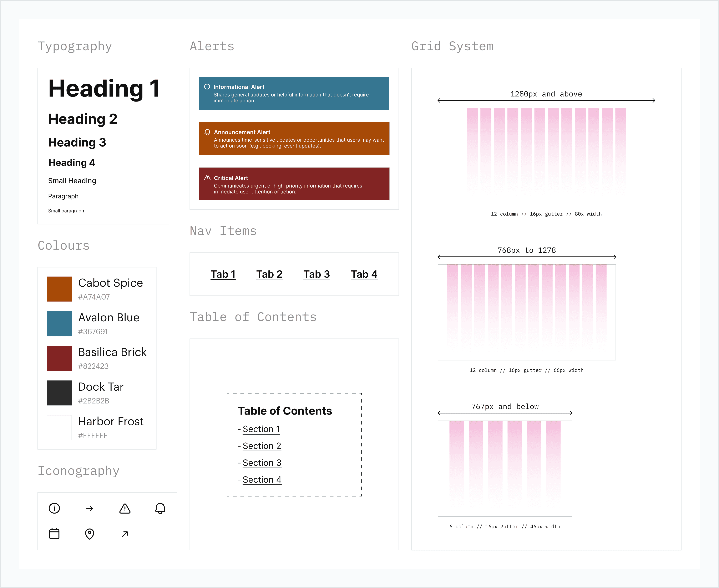The width and height of the screenshot is (719, 588).
Task: Click the right arrow icon in Iconography
Action: click(x=90, y=508)
